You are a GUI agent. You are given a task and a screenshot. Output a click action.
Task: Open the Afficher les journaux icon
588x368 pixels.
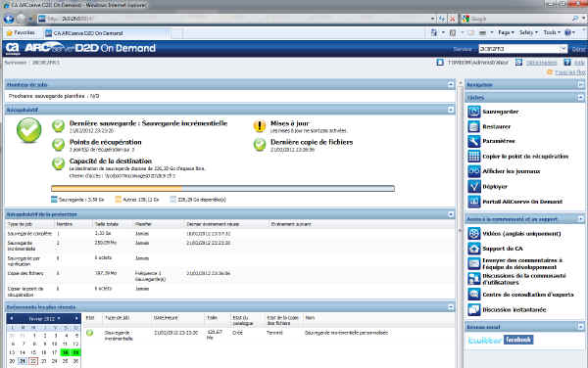click(474, 171)
